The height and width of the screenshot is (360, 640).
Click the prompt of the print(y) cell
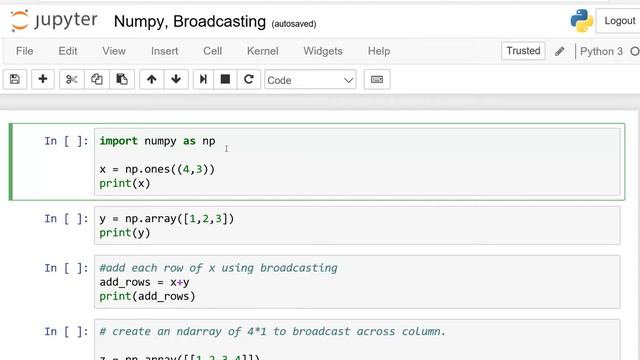click(66, 219)
